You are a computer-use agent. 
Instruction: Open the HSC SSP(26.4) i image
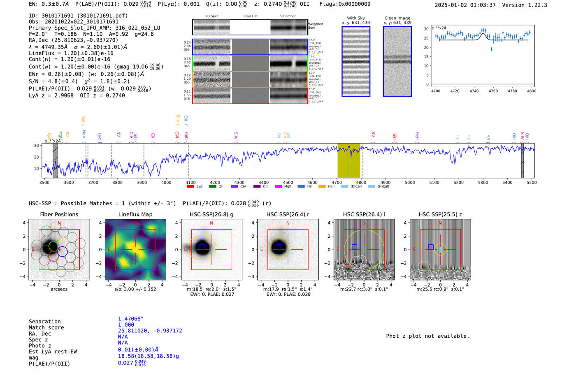364,250
